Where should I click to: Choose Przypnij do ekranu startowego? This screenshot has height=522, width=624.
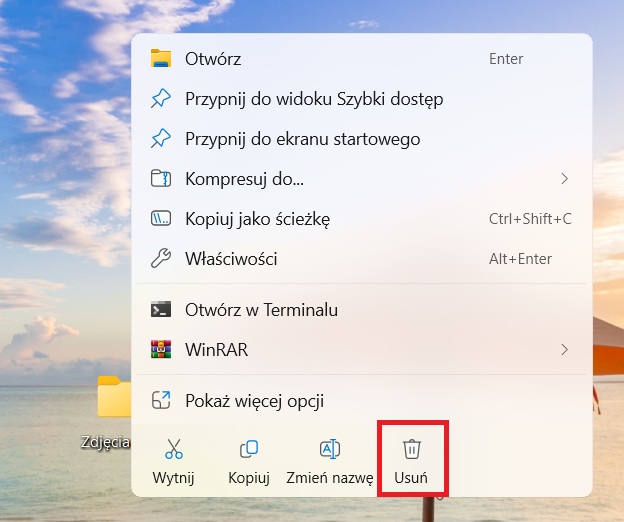pyautogui.click(x=302, y=139)
